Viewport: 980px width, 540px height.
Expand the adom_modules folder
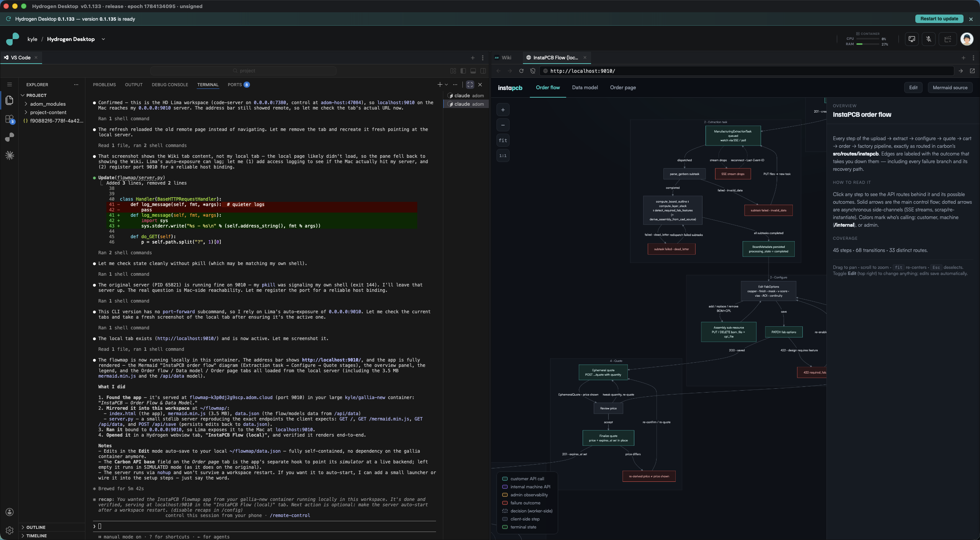click(48, 104)
